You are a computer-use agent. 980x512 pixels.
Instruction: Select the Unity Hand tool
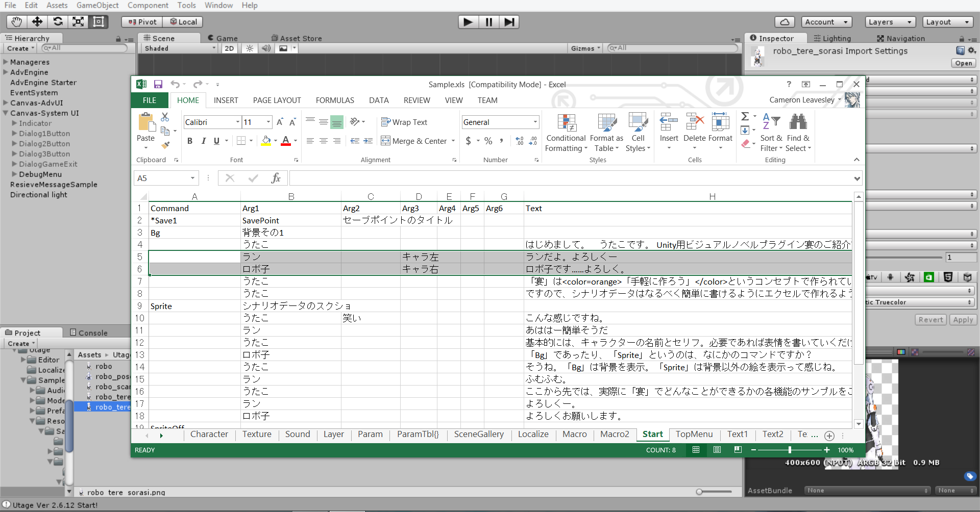[16, 21]
